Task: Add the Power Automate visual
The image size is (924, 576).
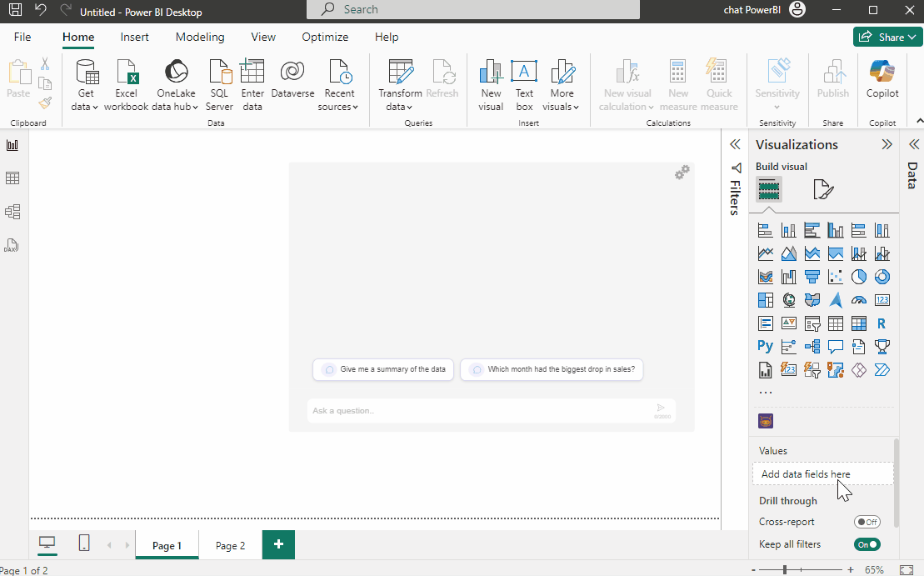Action: coord(882,370)
